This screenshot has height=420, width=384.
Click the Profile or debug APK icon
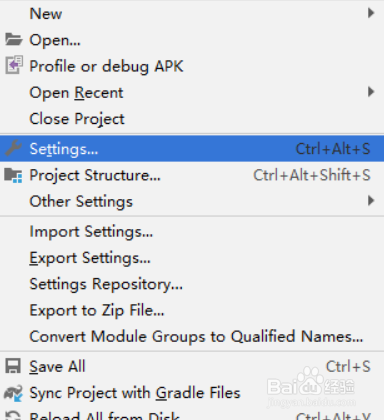[14, 65]
